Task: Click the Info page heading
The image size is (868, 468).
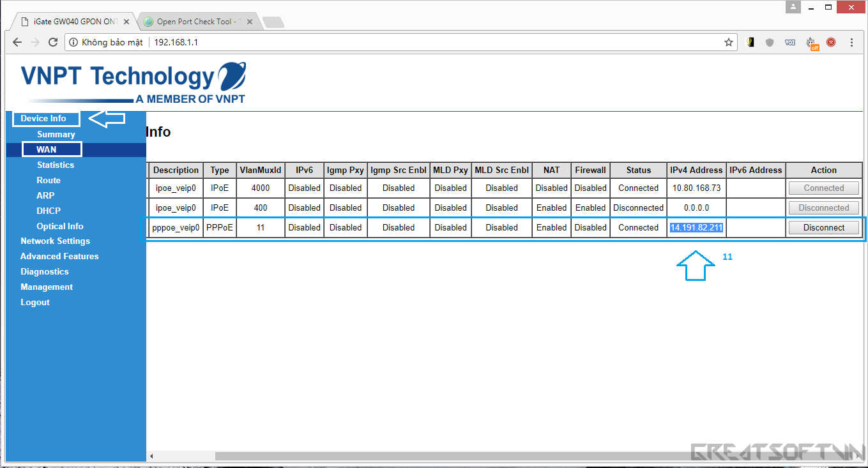Action: pyautogui.click(x=158, y=132)
